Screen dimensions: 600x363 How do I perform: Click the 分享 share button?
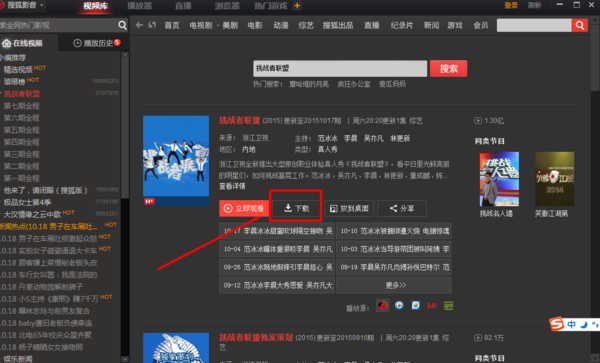(402, 208)
